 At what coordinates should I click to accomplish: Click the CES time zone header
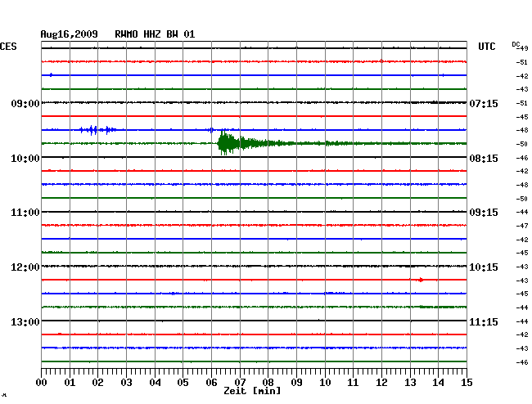coord(8,47)
